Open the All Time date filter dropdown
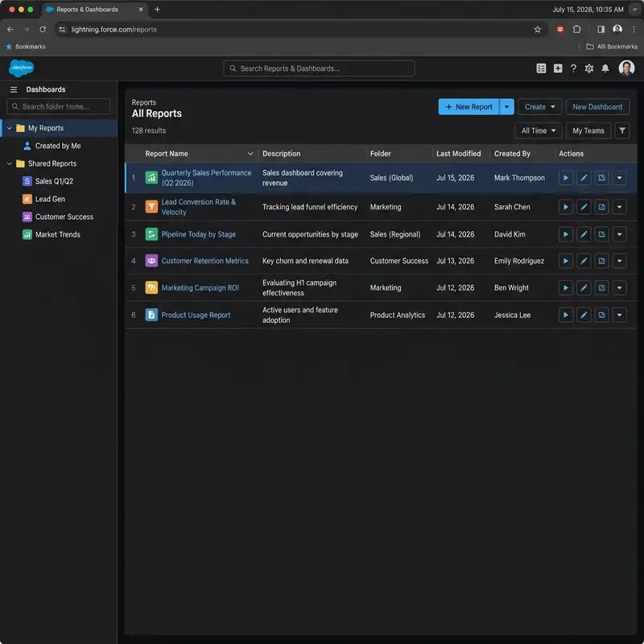The width and height of the screenshot is (644, 644). tap(538, 130)
